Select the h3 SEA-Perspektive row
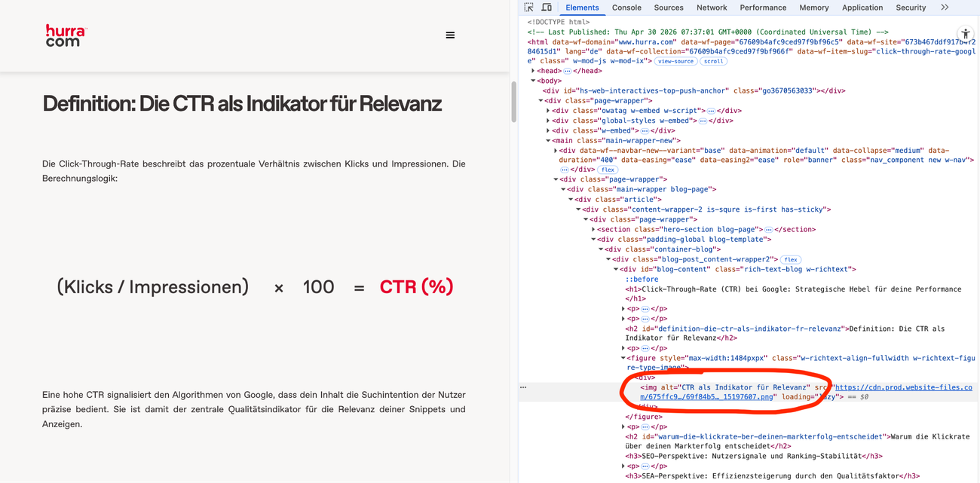The image size is (980, 483). 772,475
